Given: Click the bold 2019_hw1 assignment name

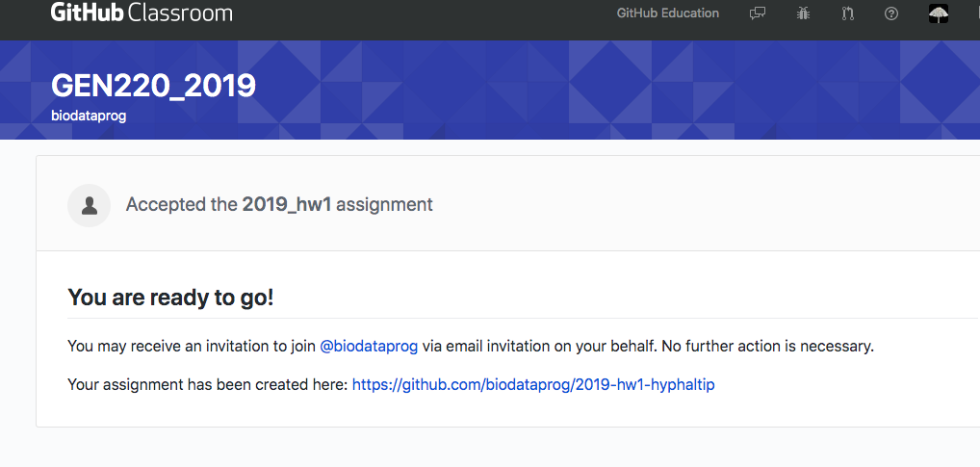Looking at the screenshot, I should pyautogui.click(x=287, y=204).
